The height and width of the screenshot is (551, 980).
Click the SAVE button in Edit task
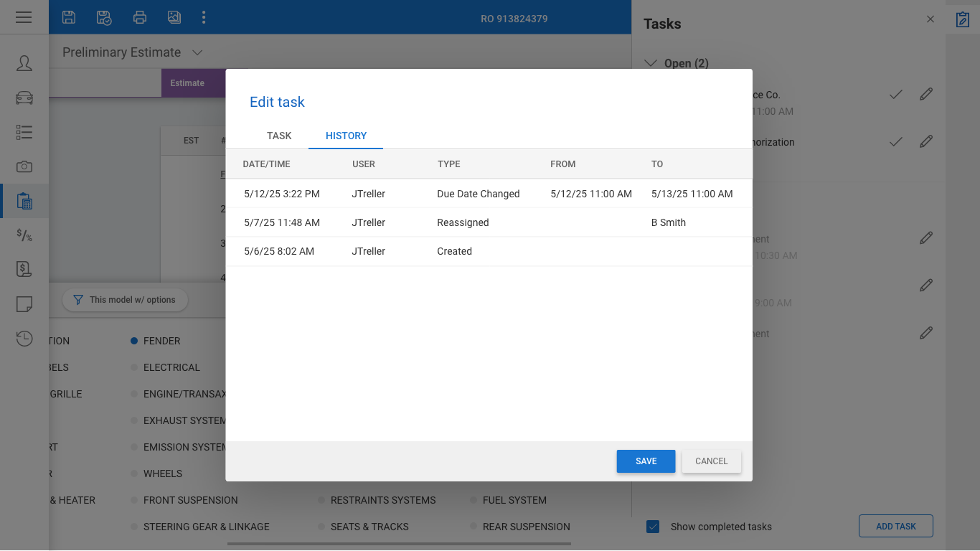(x=646, y=461)
